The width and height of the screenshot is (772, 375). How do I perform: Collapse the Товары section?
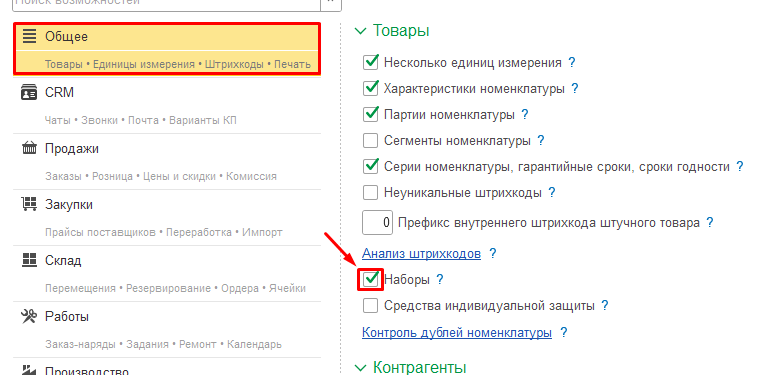360,31
